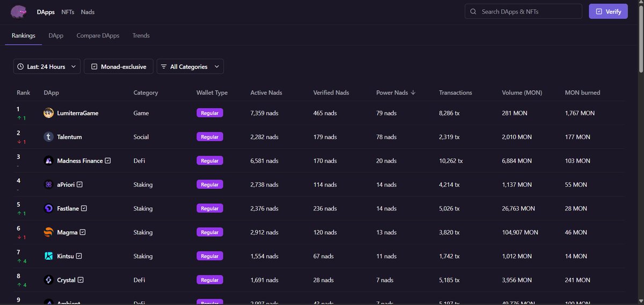Sort by Active Nads column header
Image resolution: width=644 pixels, height=305 pixels.
point(266,92)
